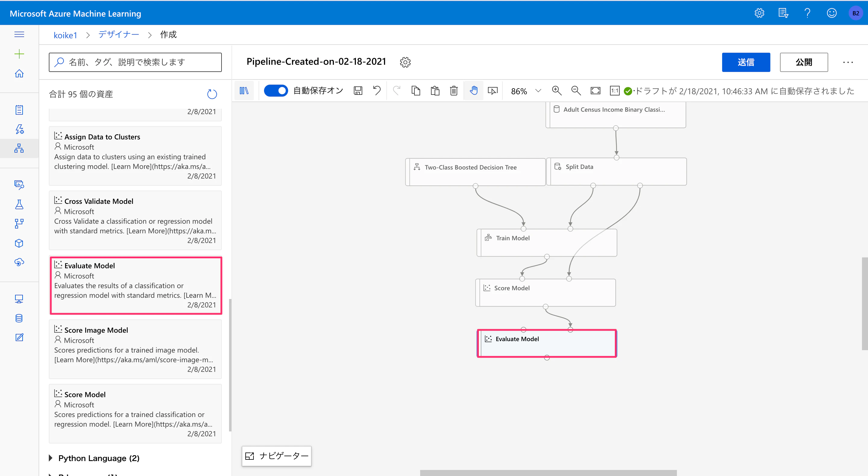Open Datastores database icon in sidebar

(19, 318)
